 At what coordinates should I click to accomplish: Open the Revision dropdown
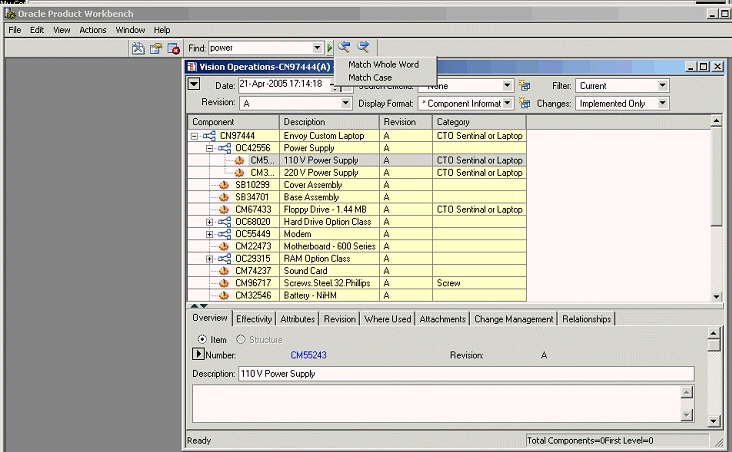pos(345,103)
